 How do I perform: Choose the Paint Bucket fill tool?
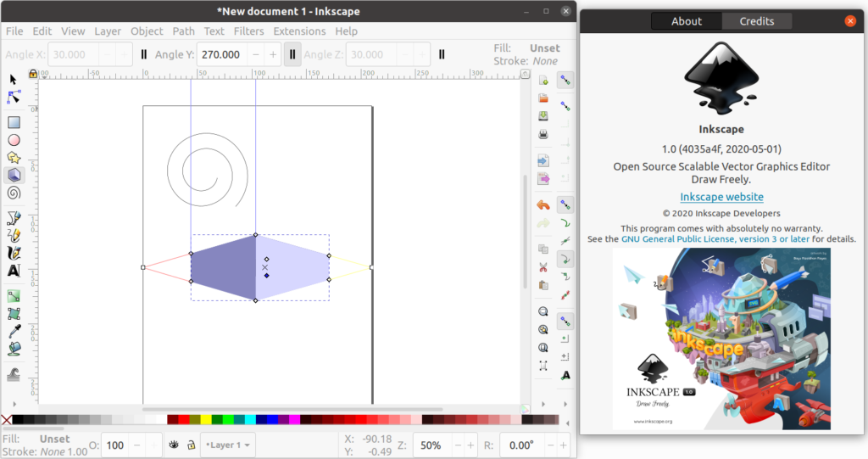(x=14, y=350)
